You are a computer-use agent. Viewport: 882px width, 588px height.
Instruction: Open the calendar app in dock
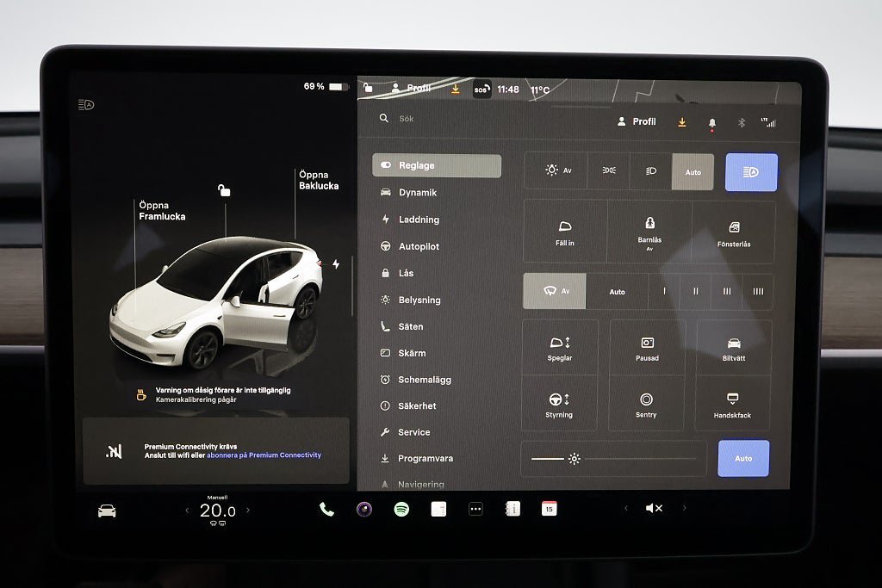pos(549,509)
